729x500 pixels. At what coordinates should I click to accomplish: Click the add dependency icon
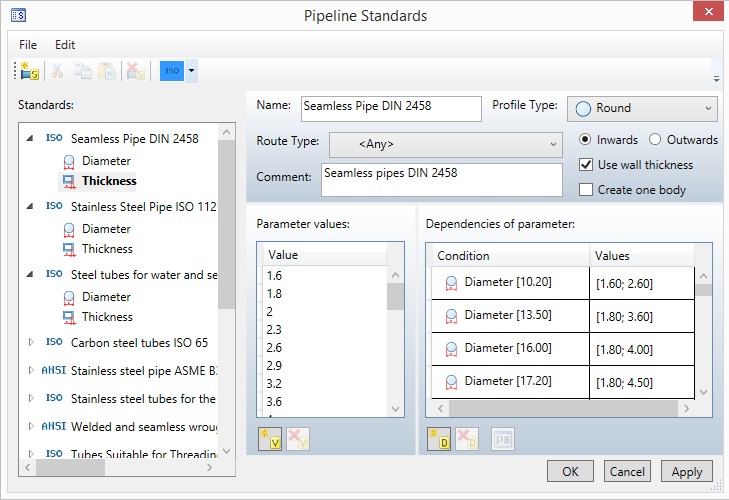coord(438,439)
